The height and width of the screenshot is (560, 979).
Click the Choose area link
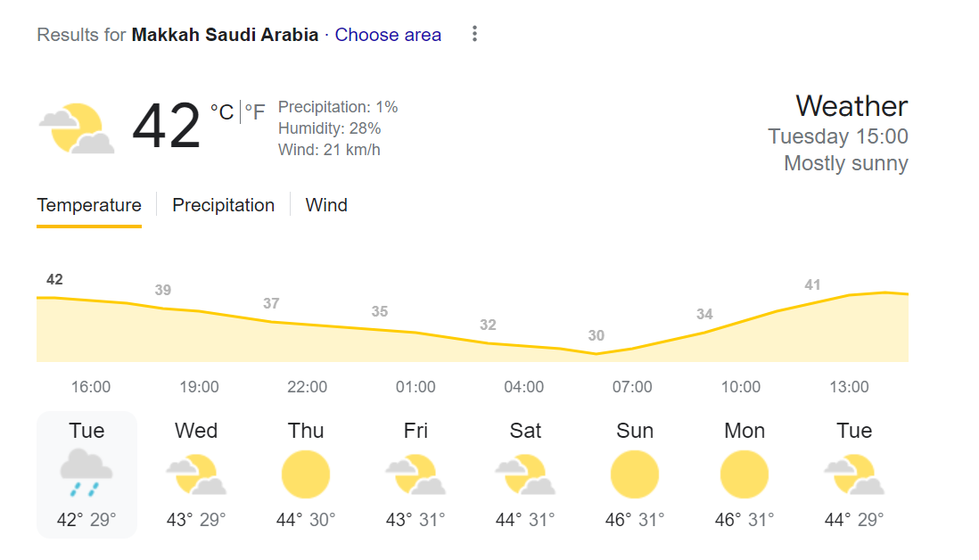tap(388, 35)
